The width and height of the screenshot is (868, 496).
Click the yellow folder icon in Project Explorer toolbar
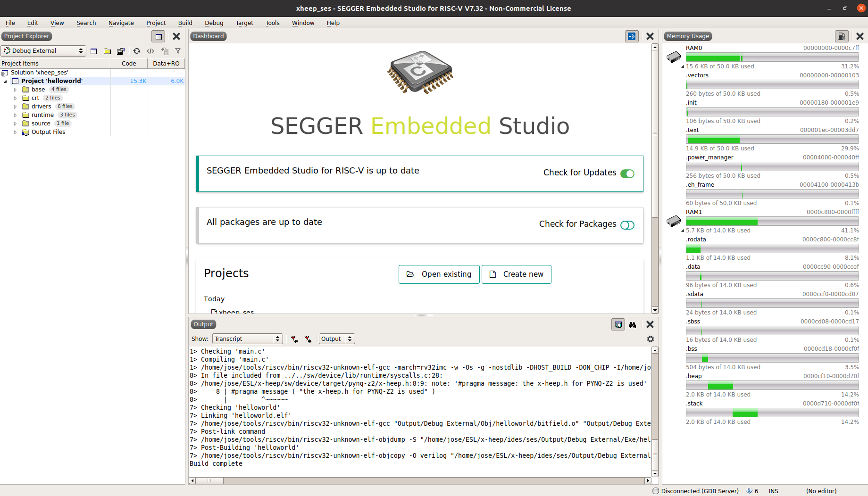point(108,51)
